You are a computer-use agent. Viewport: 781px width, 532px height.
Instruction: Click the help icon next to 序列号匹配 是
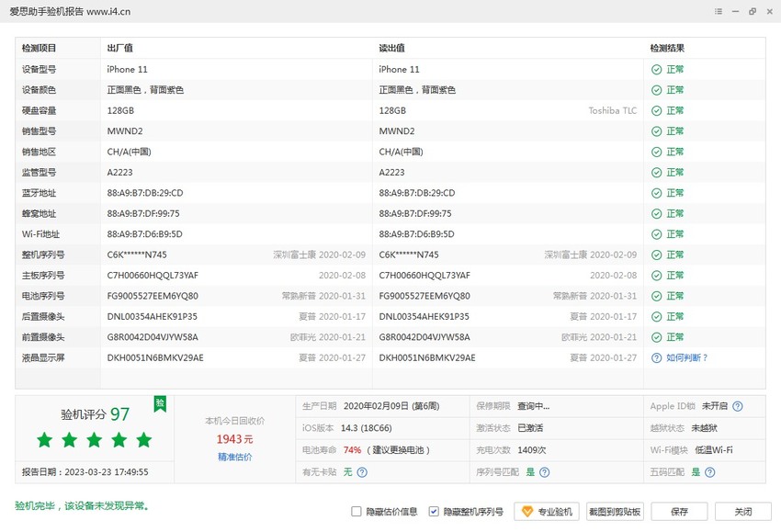click(545, 472)
